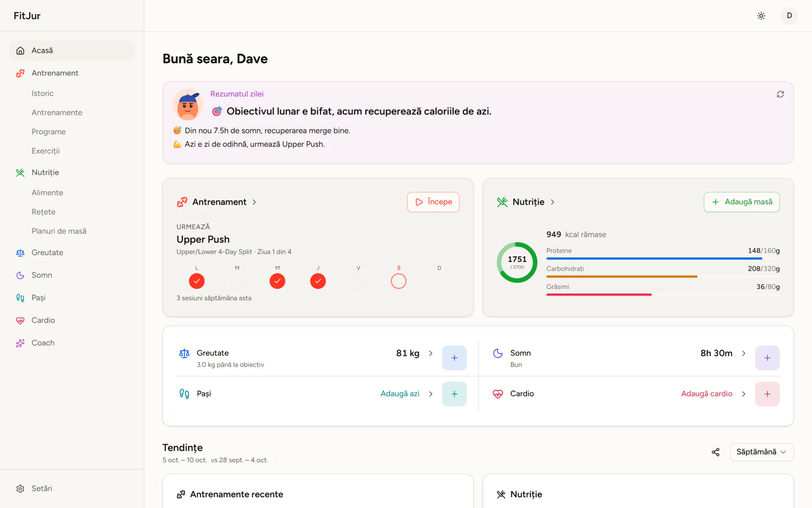The height and width of the screenshot is (508, 812).
Task: Open the Săptămână period dropdown
Action: (762, 452)
